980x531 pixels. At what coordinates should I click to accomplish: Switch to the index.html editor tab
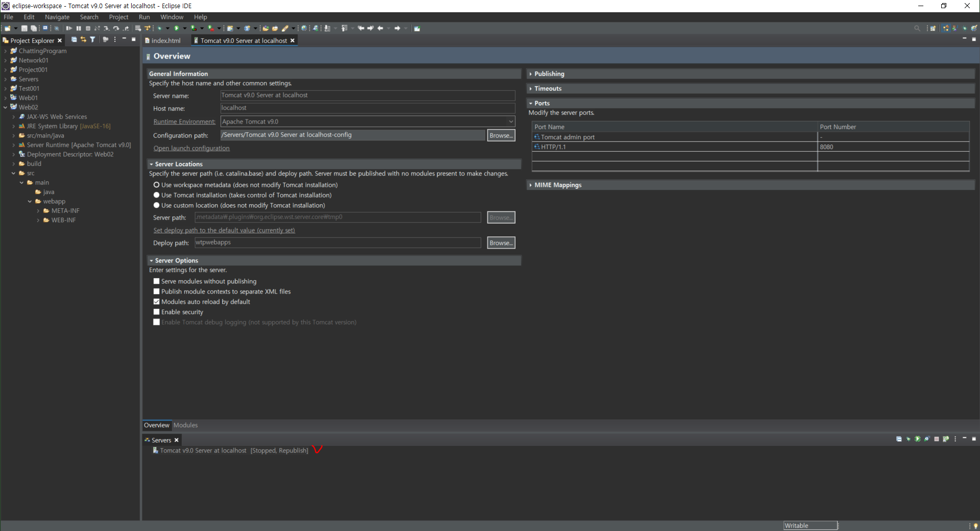coord(166,40)
